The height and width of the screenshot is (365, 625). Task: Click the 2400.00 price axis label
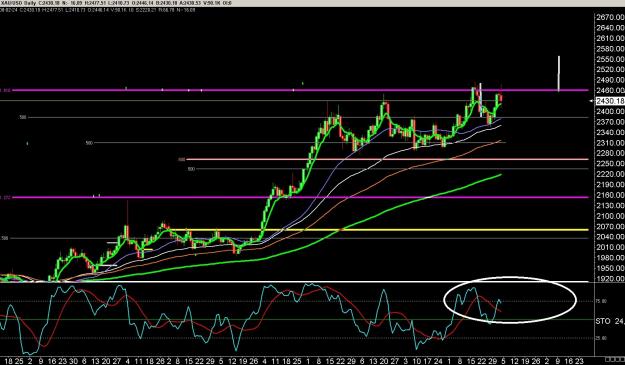coord(610,112)
